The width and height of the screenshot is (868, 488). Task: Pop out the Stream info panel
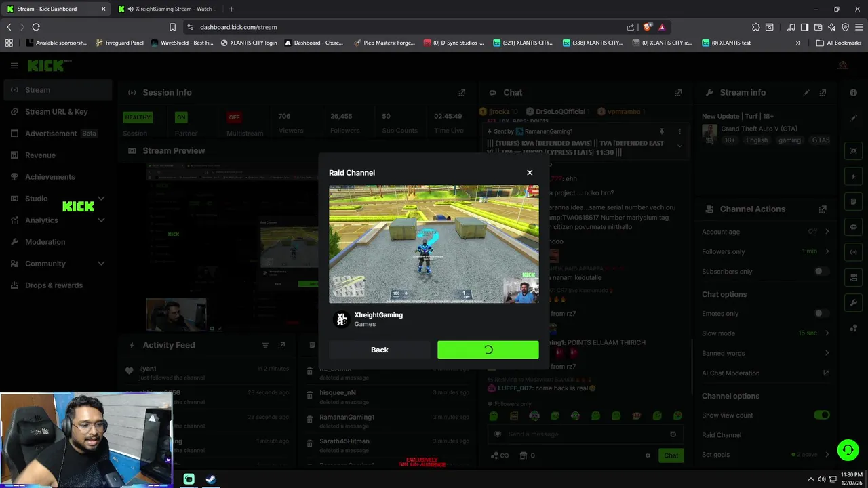coord(823,93)
